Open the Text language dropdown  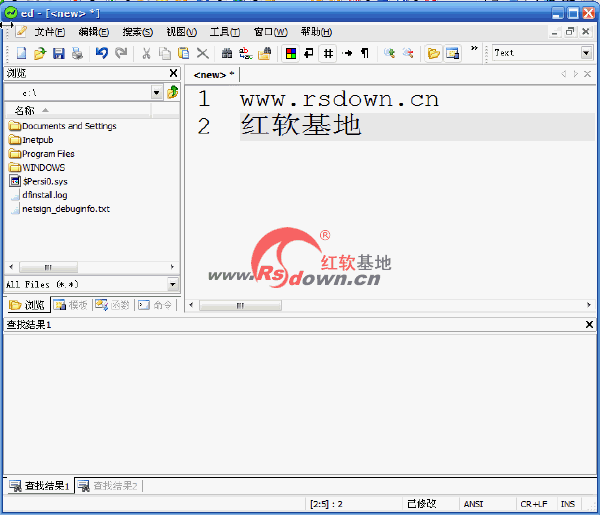(x=586, y=53)
